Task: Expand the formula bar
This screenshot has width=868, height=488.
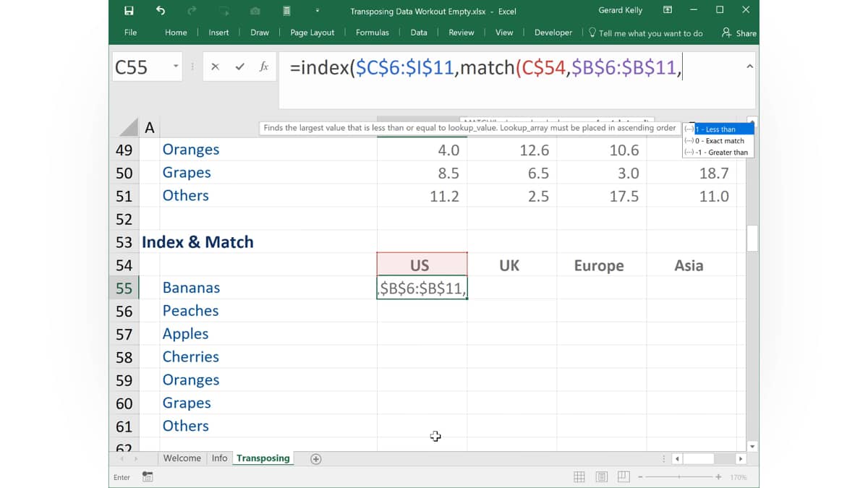Action: 749,67
